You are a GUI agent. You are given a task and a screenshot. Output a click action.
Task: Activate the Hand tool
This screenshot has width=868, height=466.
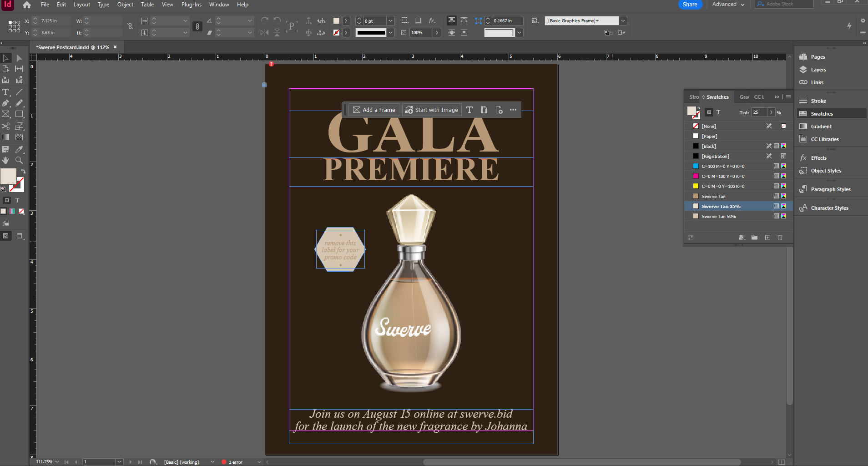(x=6, y=160)
